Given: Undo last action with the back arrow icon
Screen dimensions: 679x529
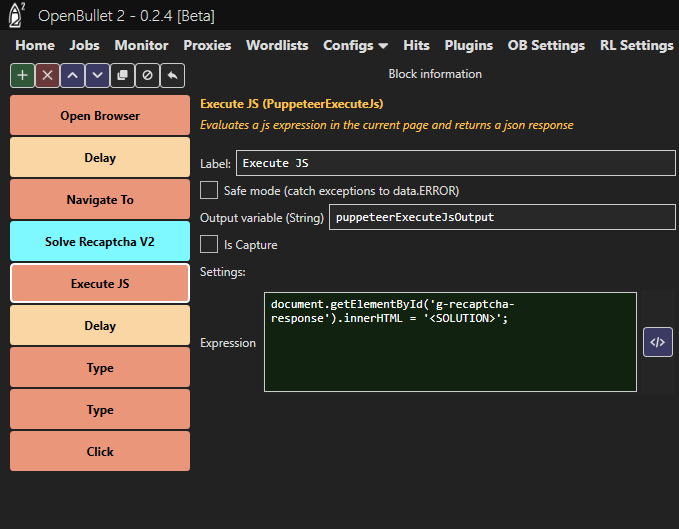Looking at the screenshot, I should [x=173, y=75].
